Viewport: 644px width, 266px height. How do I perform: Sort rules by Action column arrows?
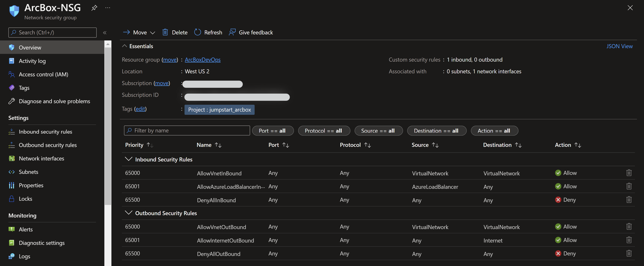click(x=577, y=145)
